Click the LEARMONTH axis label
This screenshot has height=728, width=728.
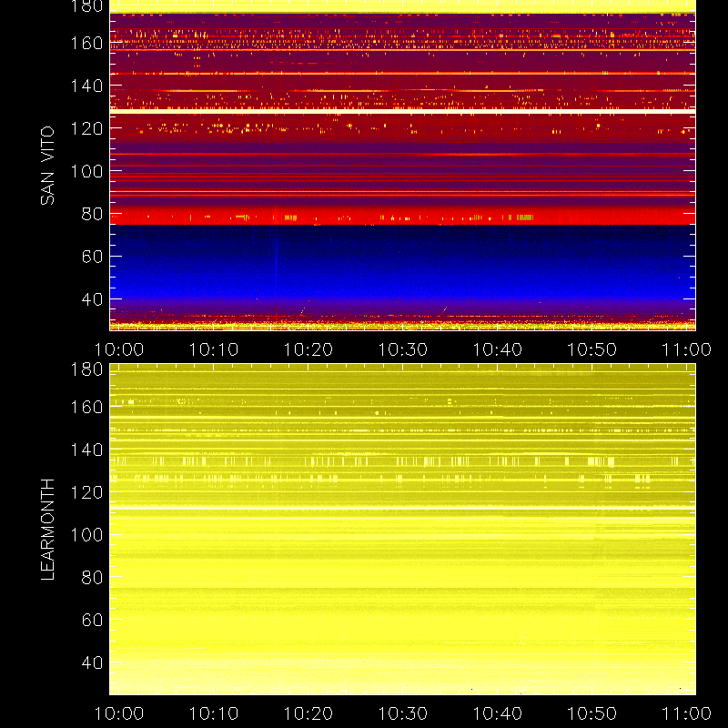[47, 530]
